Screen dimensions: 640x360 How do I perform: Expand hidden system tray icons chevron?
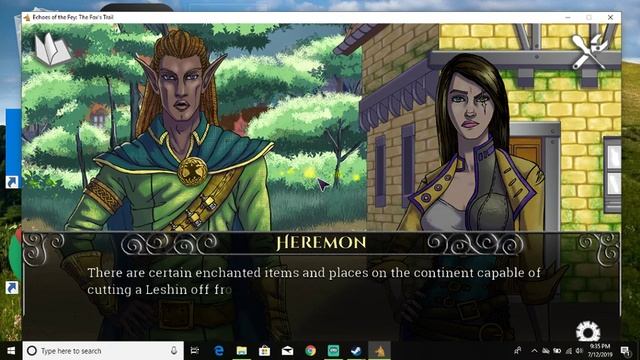534,351
